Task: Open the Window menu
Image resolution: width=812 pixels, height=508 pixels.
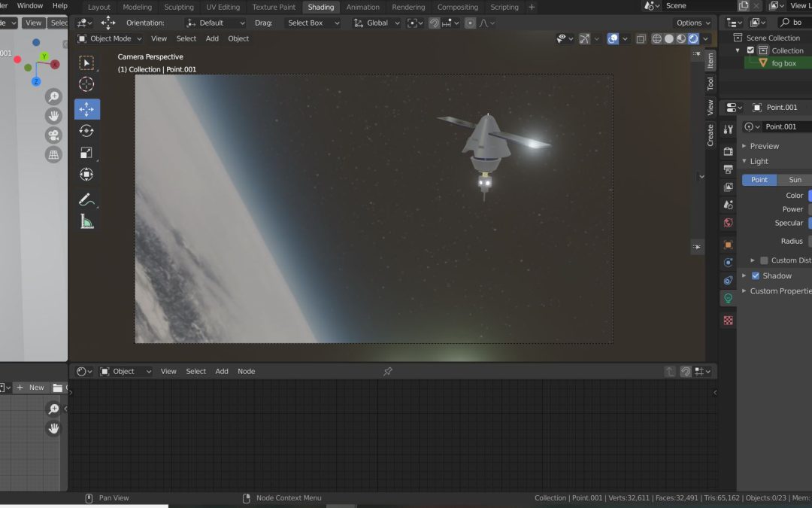Action: pyautogui.click(x=29, y=6)
